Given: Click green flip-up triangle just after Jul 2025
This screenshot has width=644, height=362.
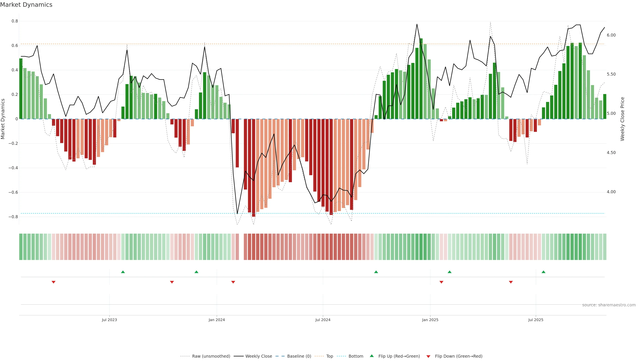Looking at the screenshot, I should pos(544,272).
